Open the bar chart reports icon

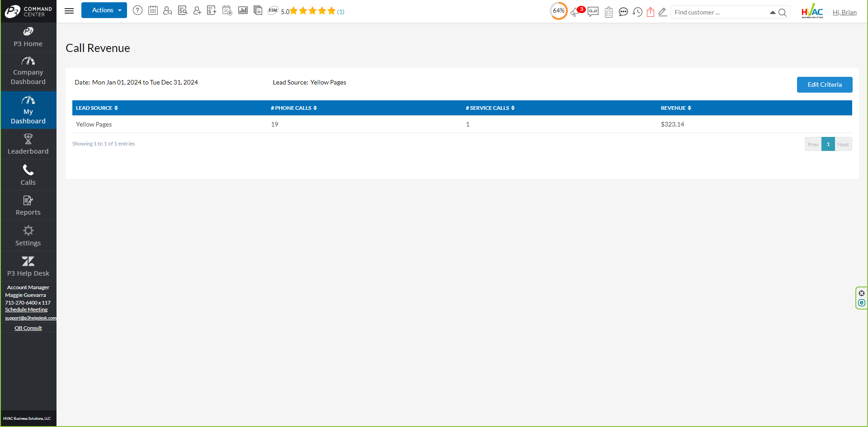tap(243, 10)
